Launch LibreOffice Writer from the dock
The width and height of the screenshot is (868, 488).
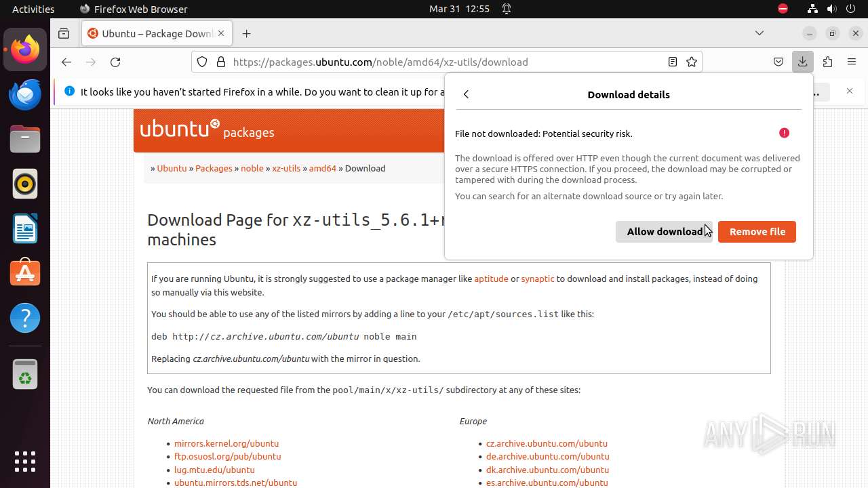[25, 228]
